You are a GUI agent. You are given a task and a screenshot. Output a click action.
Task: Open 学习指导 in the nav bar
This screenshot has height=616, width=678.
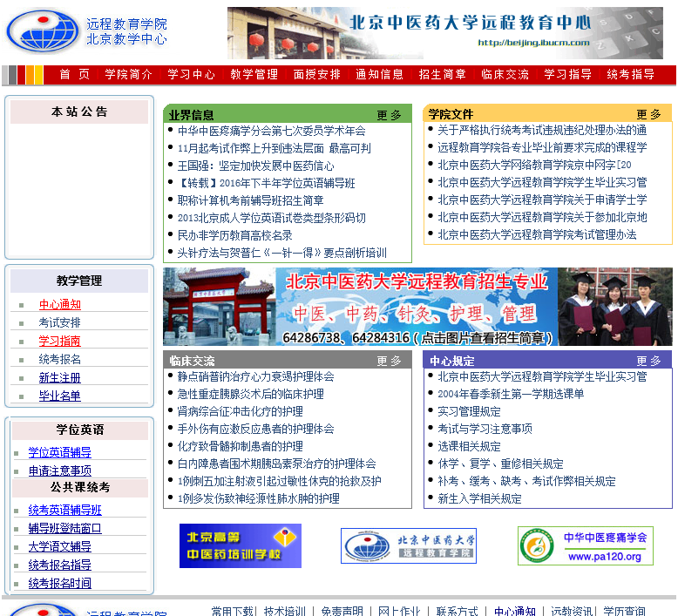point(567,74)
